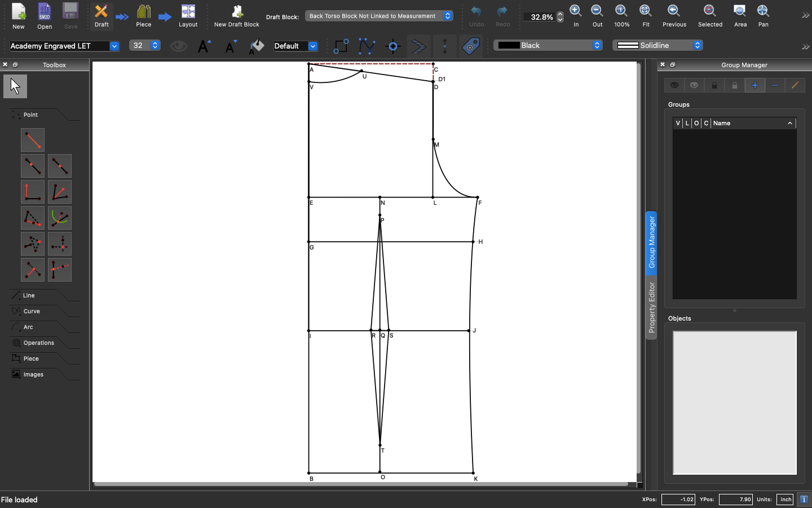This screenshot has height=508, width=812.
Task: Open the Draft Block dropdown
Action: pyautogui.click(x=379, y=16)
